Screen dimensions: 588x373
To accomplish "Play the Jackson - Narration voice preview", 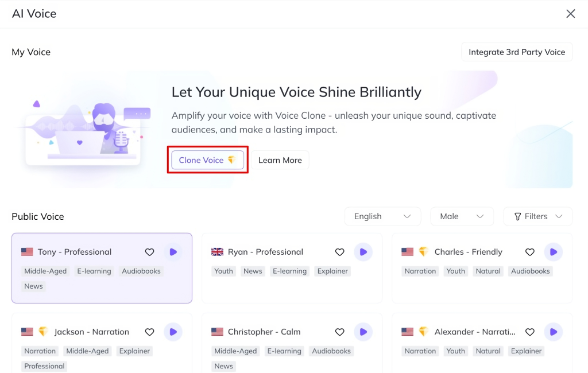I will coord(173,332).
